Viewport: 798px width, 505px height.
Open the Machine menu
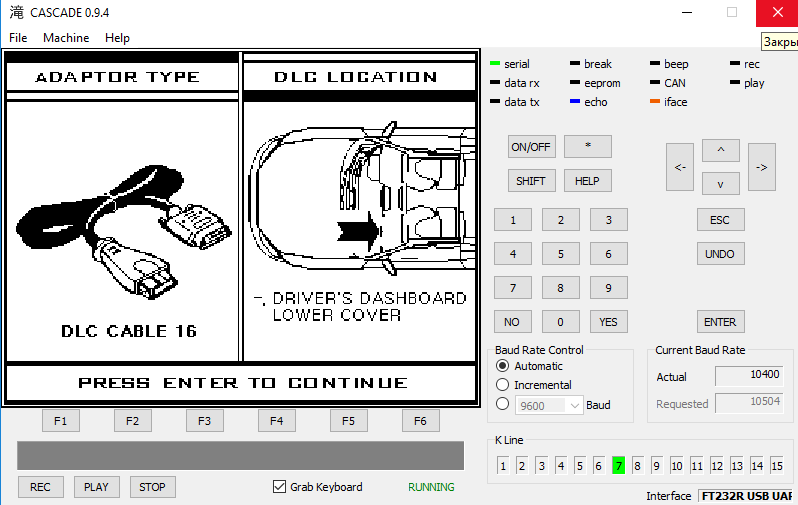coord(66,38)
